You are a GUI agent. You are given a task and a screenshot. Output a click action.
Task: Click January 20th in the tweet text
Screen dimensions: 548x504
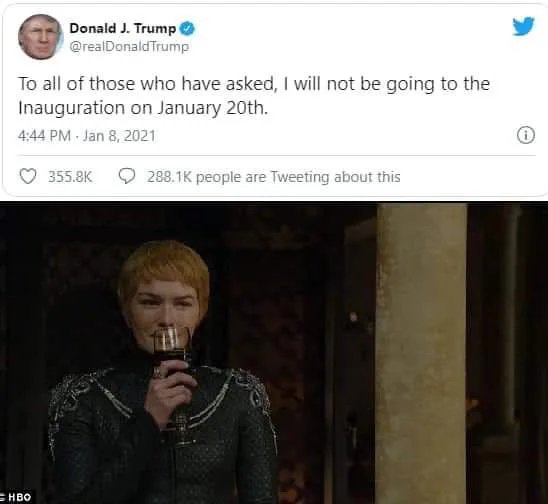[x=212, y=108]
